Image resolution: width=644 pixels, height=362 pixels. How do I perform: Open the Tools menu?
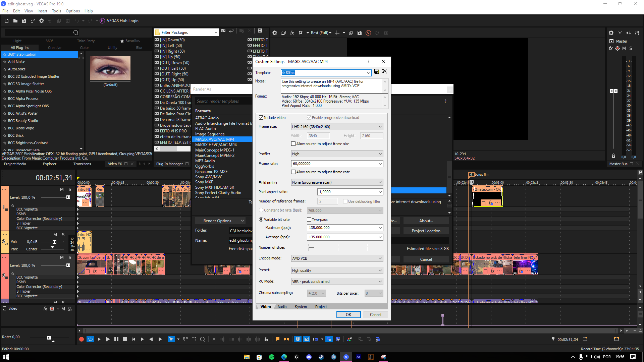(x=56, y=11)
